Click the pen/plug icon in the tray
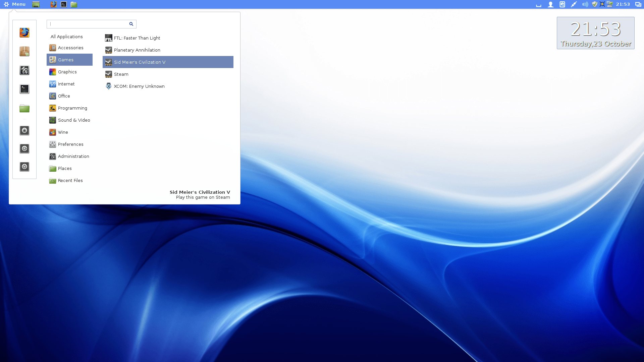This screenshot has height=362, width=644. click(574, 4)
